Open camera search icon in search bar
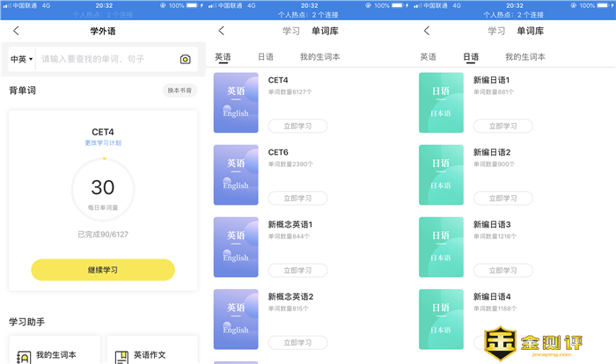This screenshot has height=364, width=616. point(185,59)
